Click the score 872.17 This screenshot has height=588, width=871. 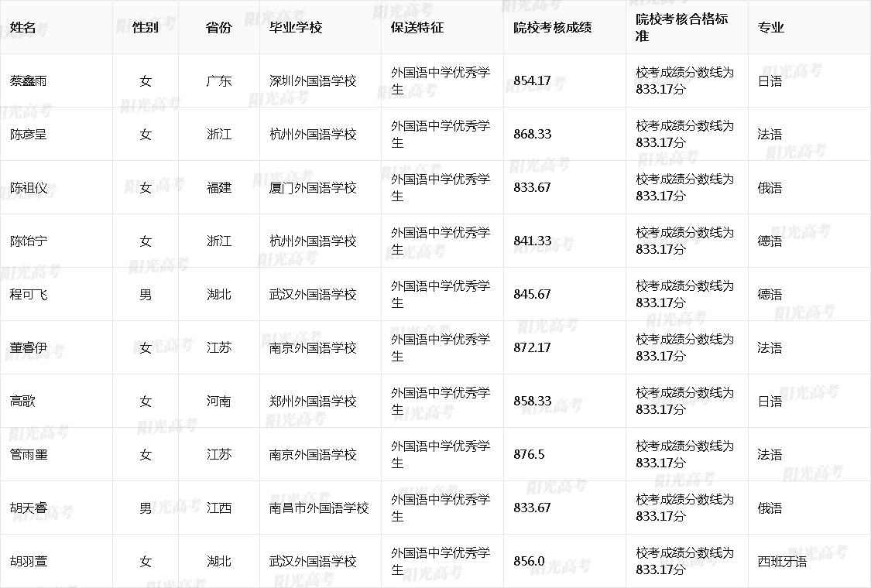[x=532, y=347]
